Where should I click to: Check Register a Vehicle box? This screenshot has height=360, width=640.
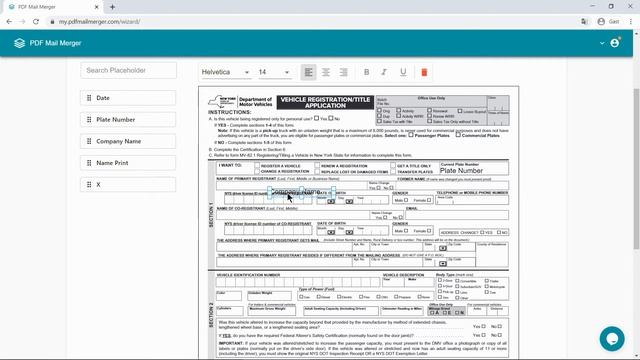pos(257,166)
